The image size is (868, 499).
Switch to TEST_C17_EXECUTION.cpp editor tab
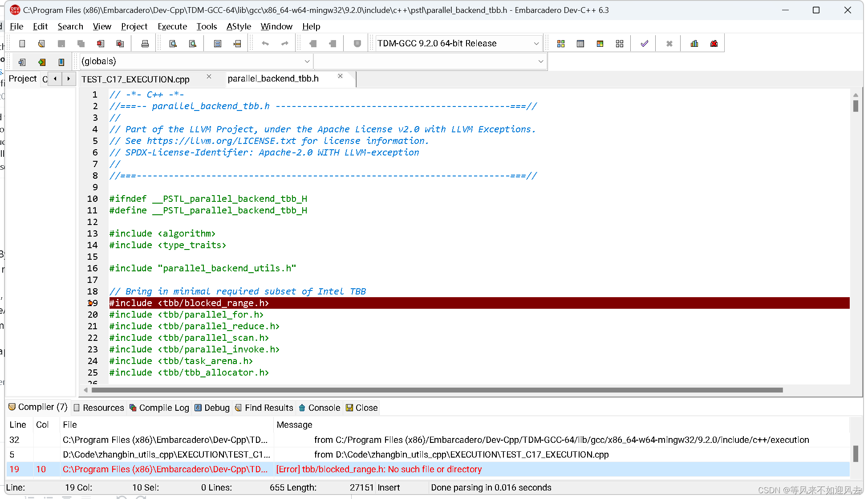pos(135,79)
